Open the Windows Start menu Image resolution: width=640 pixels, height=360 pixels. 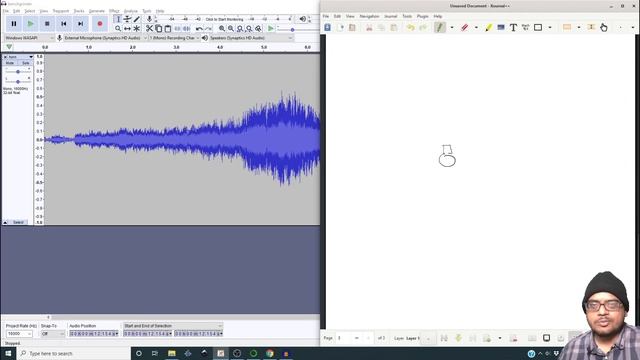point(8,353)
